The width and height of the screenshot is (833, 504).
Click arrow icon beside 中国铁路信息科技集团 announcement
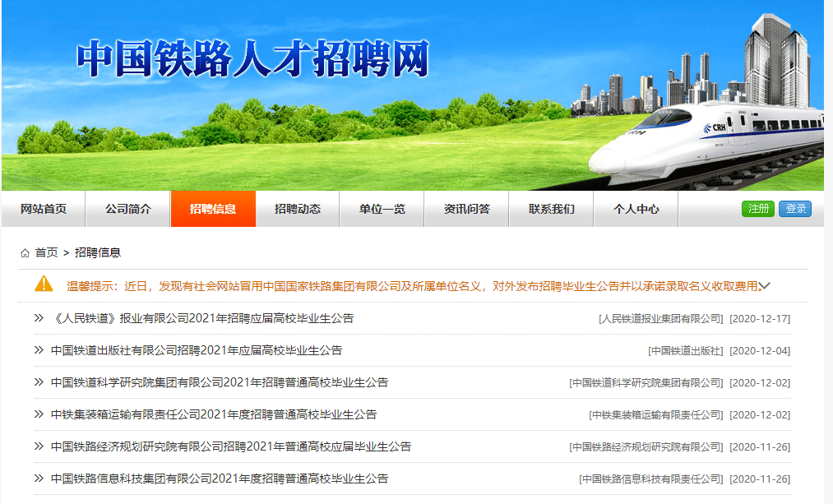tap(39, 479)
